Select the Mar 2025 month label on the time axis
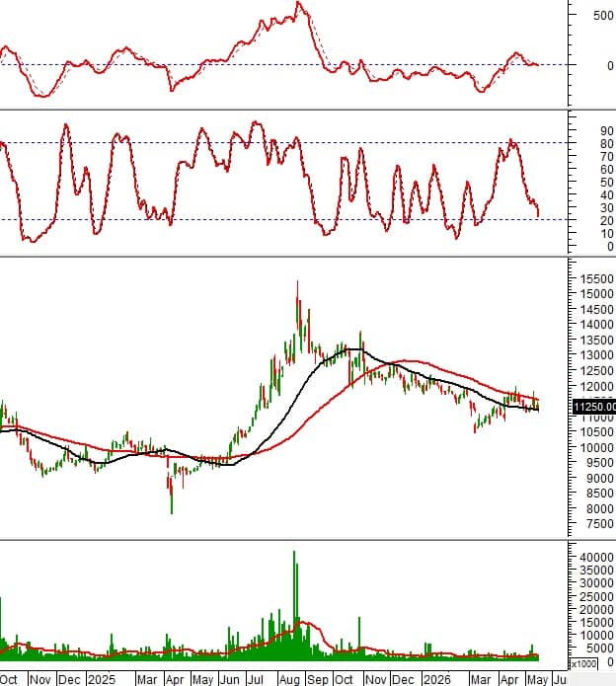 click(x=147, y=679)
